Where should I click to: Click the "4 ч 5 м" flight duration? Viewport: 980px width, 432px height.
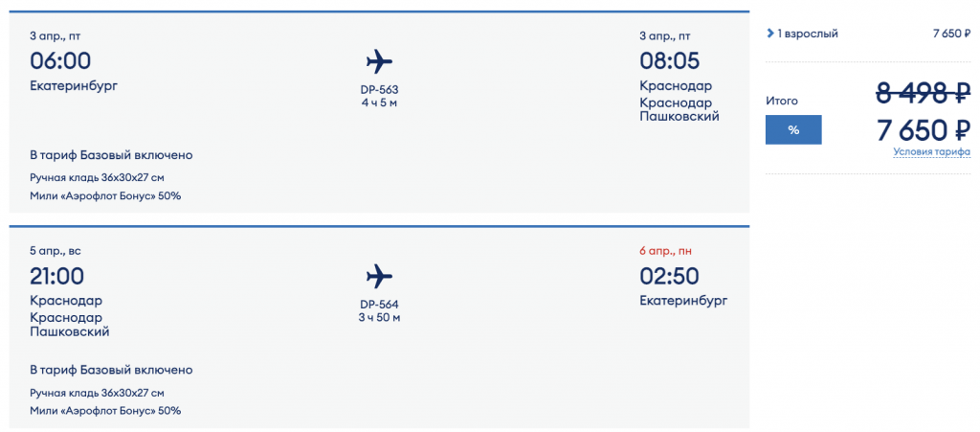(x=379, y=102)
